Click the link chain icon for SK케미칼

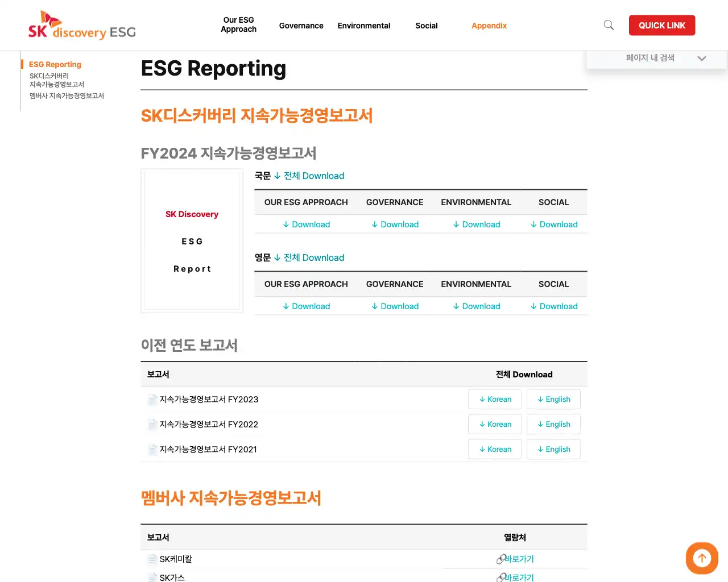[500, 559]
